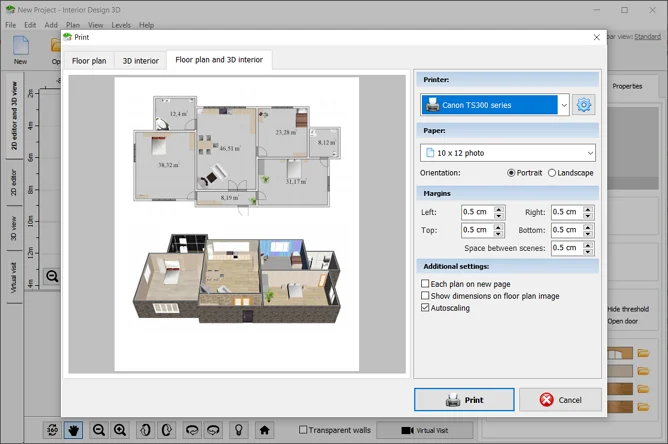Open the Levels menu
The height and width of the screenshot is (444, 668).
pos(121,25)
